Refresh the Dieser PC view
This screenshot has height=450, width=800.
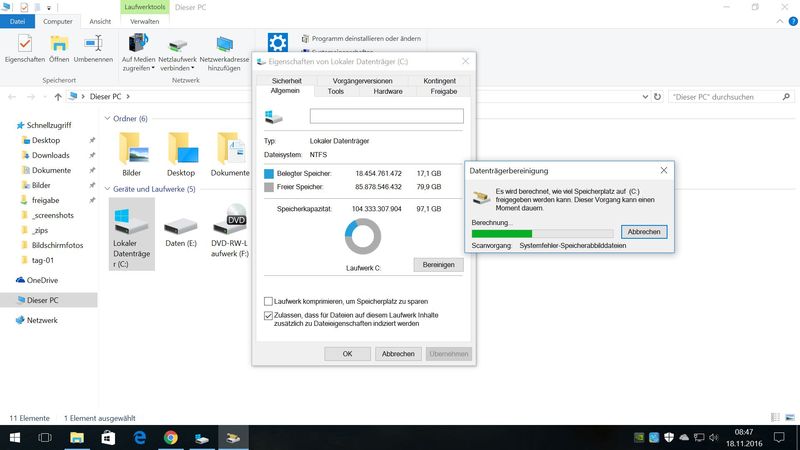658,96
